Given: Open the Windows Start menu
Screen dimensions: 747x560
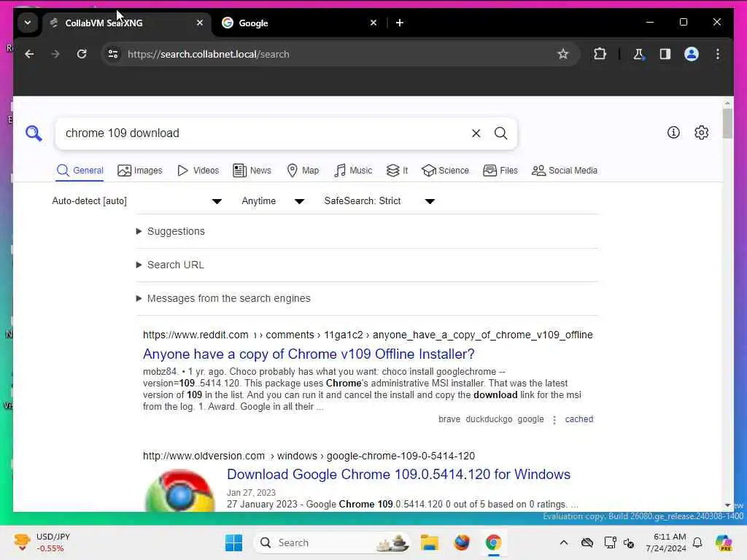Looking at the screenshot, I should click(x=234, y=542).
